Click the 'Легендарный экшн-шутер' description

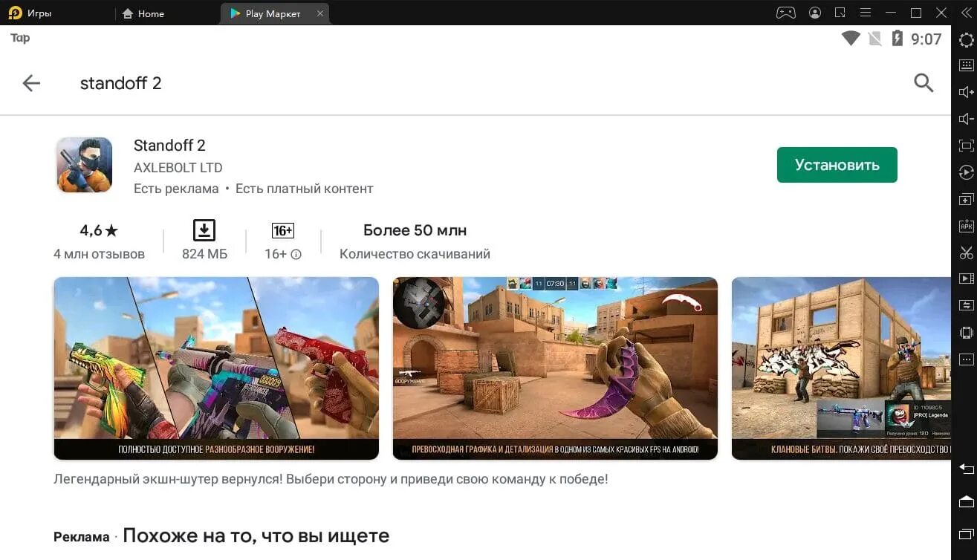pos(331,479)
